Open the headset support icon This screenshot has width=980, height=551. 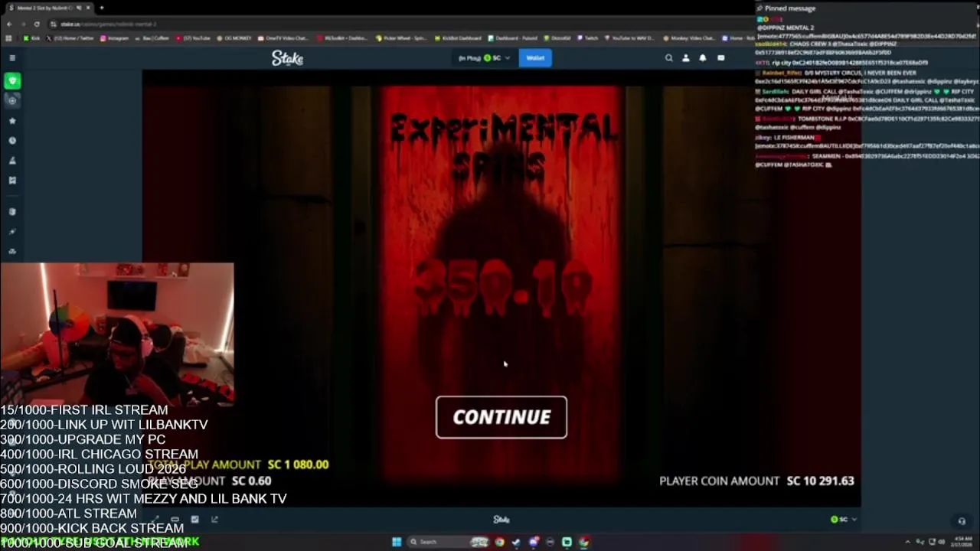962,521
